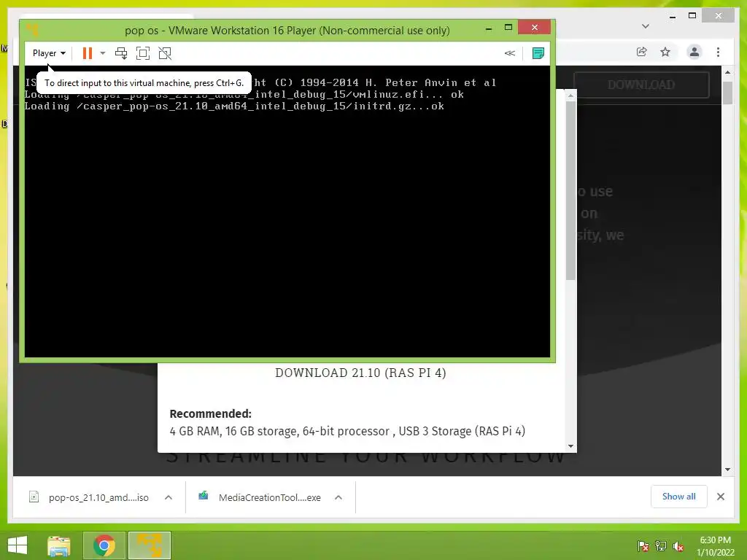This screenshot has width=747, height=560.
Task: Click the down arrow of the download dialog scrollbar
Action: point(570,446)
